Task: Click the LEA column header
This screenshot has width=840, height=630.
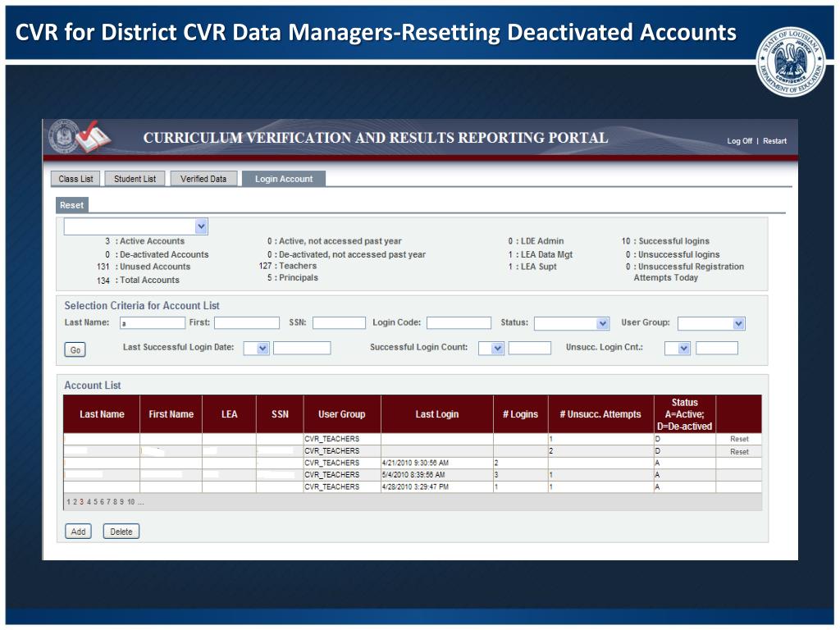Action: click(230, 414)
